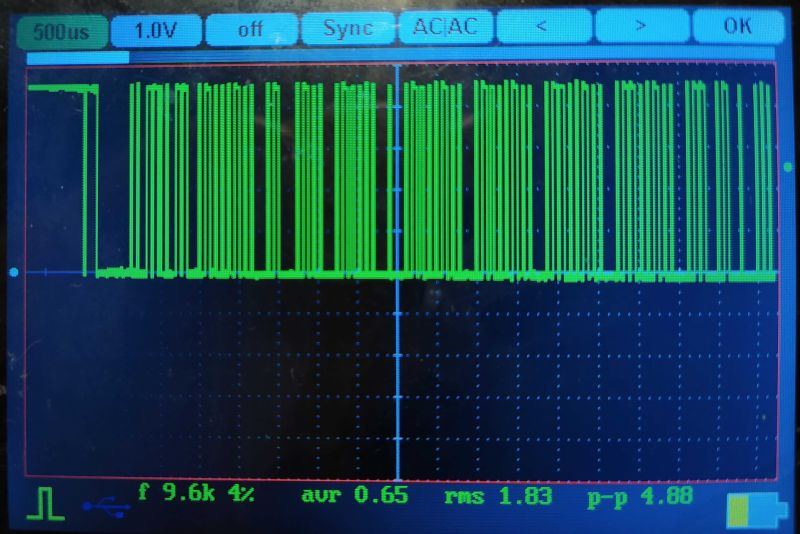Switch the Sync trigger mode
The height and width of the screenshot is (534, 800).
click(x=347, y=28)
